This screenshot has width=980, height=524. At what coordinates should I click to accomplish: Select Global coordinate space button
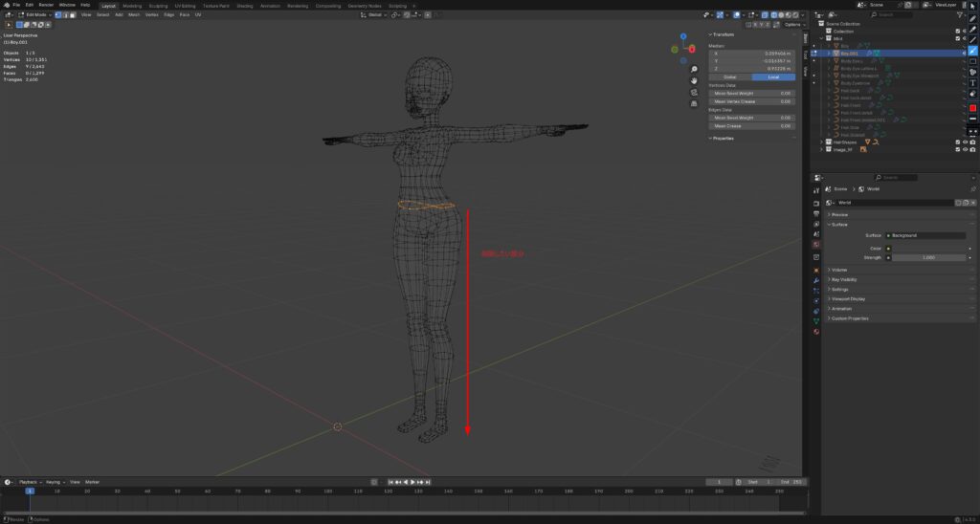click(729, 76)
